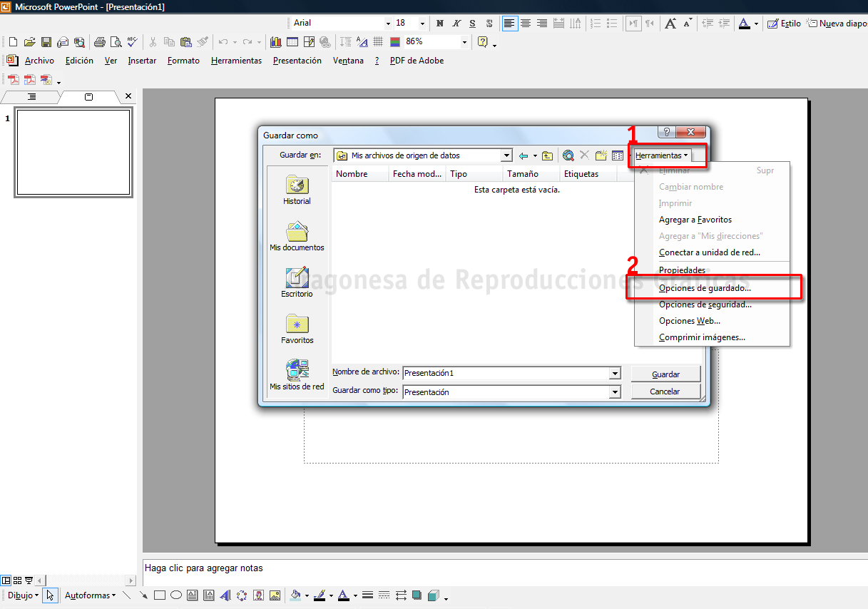Select the Line drawing tool

(x=127, y=595)
